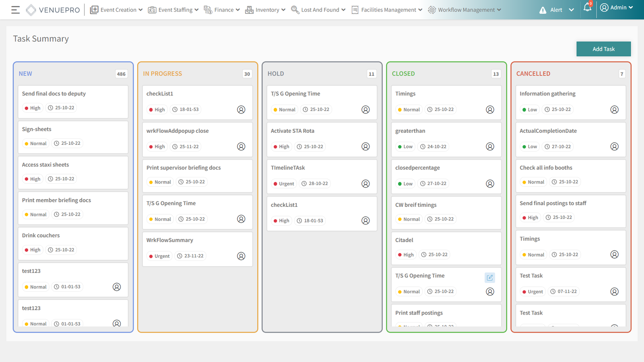Open the Send final docs to deputy task

(x=54, y=94)
